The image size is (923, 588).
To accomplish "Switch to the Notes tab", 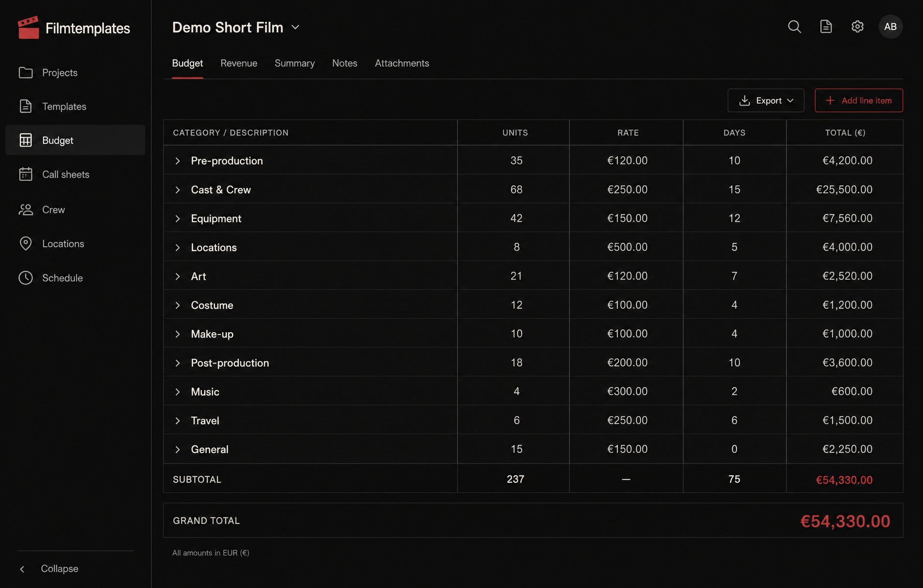I will point(345,63).
